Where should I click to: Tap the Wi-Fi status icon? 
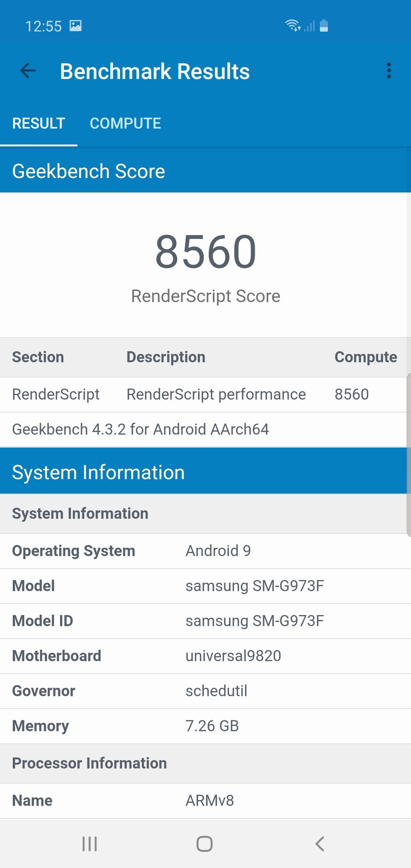coord(293,25)
